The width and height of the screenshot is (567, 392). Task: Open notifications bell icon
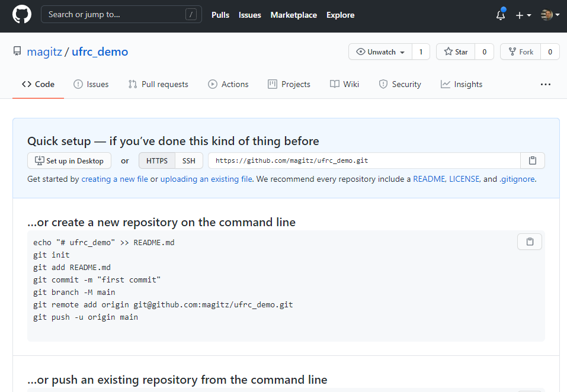click(x=501, y=15)
